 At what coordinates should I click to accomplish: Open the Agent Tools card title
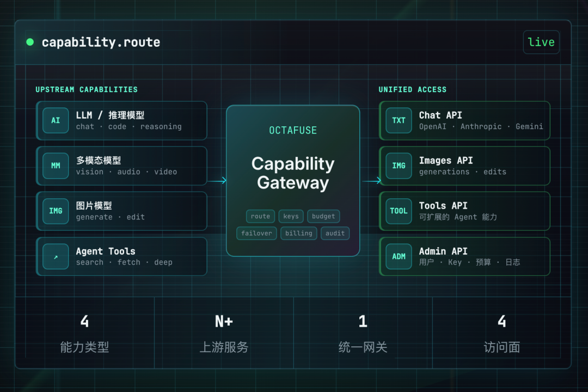coord(106,252)
